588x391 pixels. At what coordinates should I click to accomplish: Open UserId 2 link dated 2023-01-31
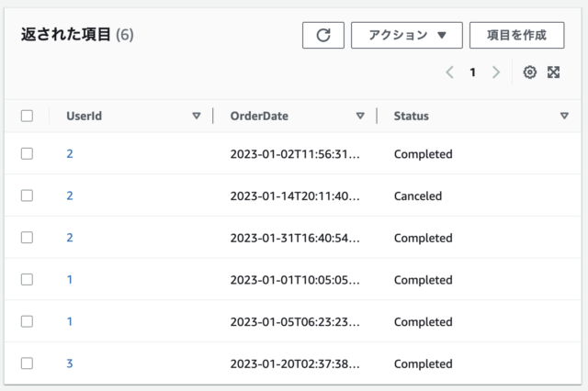point(70,238)
